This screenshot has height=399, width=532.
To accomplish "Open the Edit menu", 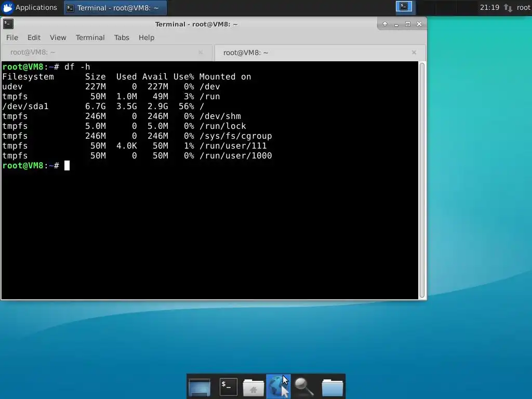I will [34, 37].
